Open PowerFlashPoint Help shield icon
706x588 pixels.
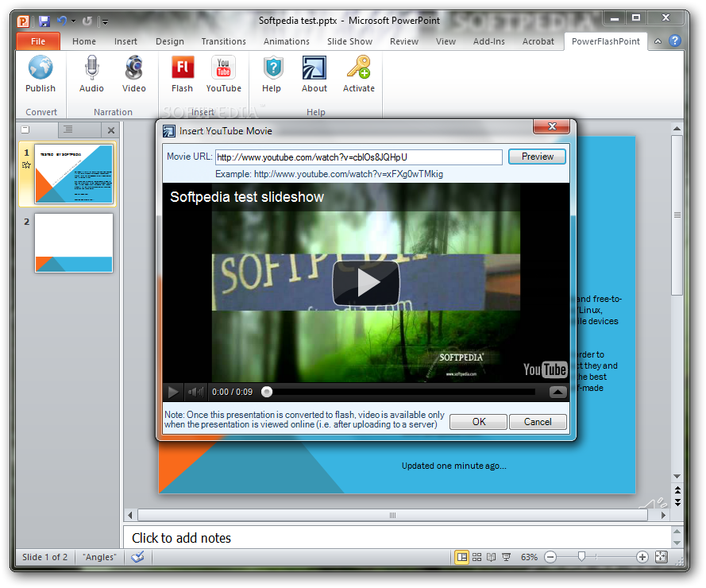coord(272,68)
